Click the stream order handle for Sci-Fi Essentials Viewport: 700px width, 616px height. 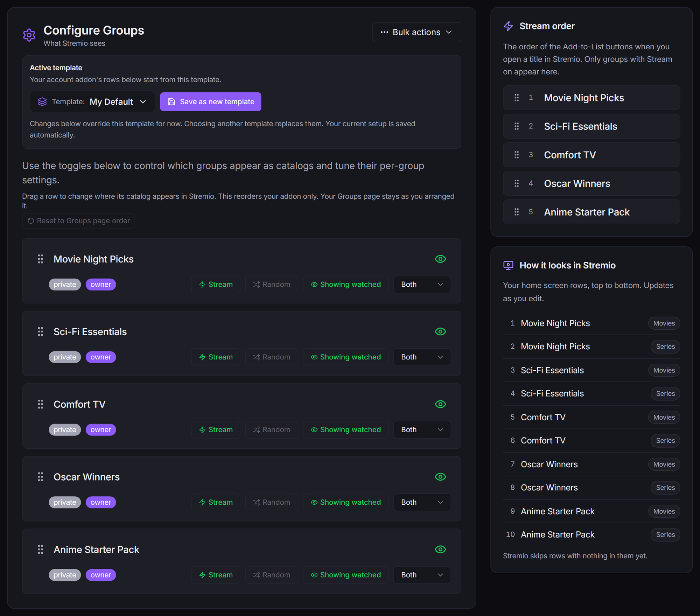[x=517, y=126]
